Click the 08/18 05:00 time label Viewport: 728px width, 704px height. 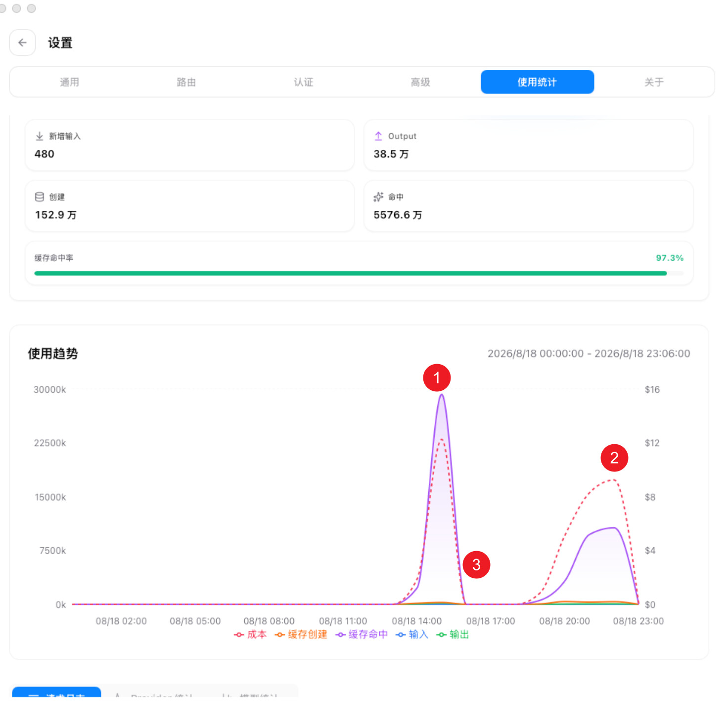click(195, 621)
